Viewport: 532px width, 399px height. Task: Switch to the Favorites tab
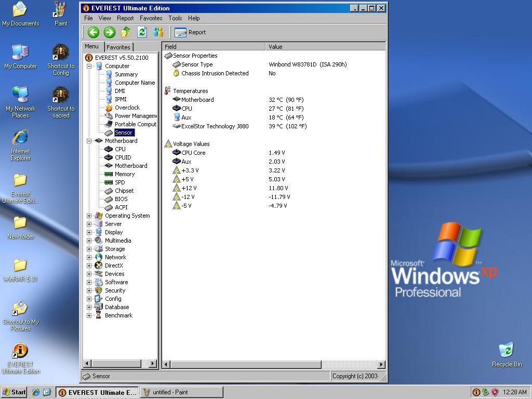[x=118, y=47]
